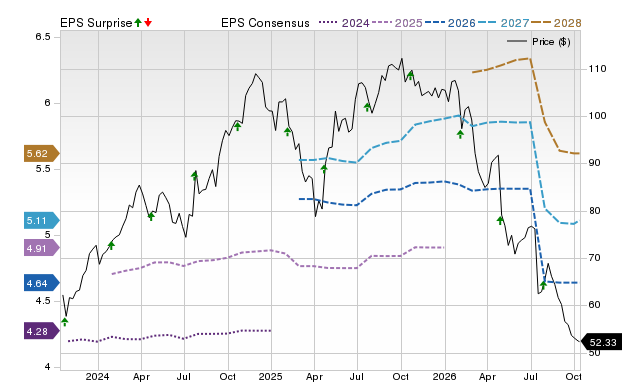
Task: Click the green up arrow in the EPS Surprise legend
Action: pos(138,23)
